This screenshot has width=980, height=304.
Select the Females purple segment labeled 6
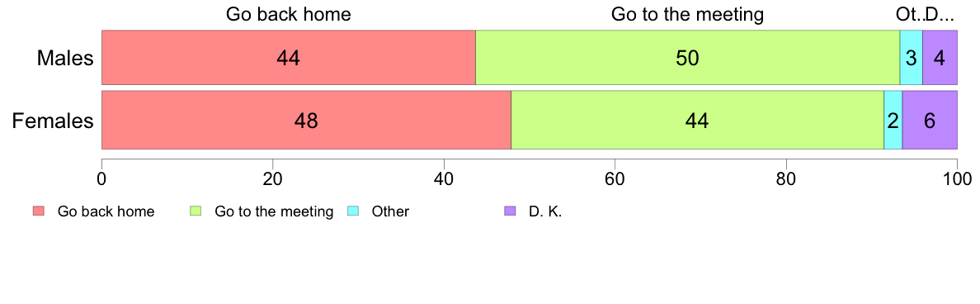click(x=930, y=120)
